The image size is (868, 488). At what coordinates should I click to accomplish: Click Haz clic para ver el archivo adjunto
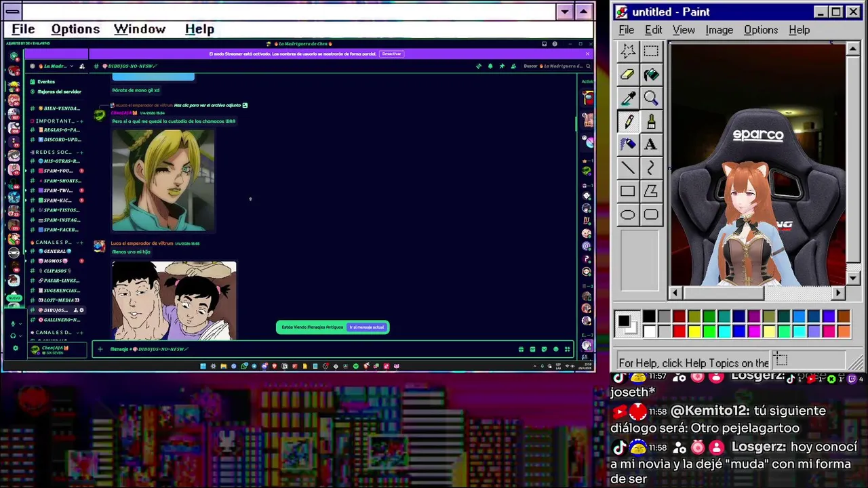(208, 105)
